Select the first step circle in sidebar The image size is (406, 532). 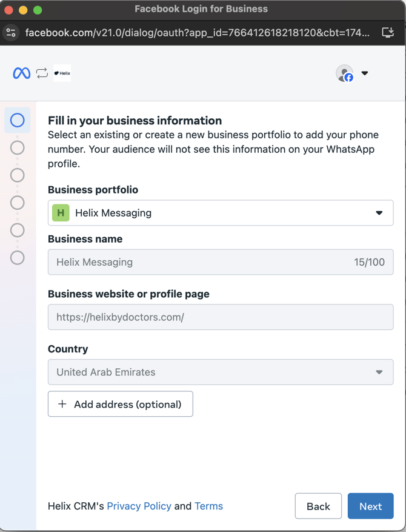(18, 120)
